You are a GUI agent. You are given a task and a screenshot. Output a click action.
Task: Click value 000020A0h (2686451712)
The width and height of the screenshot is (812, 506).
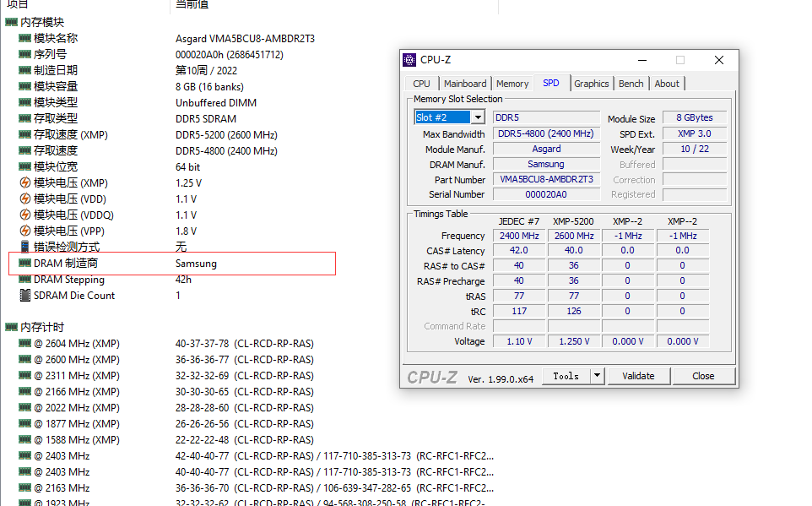tap(230, 55)
